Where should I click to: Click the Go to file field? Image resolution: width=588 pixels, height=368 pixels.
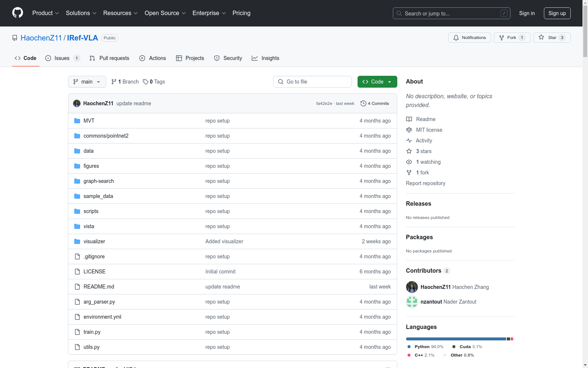312,82
